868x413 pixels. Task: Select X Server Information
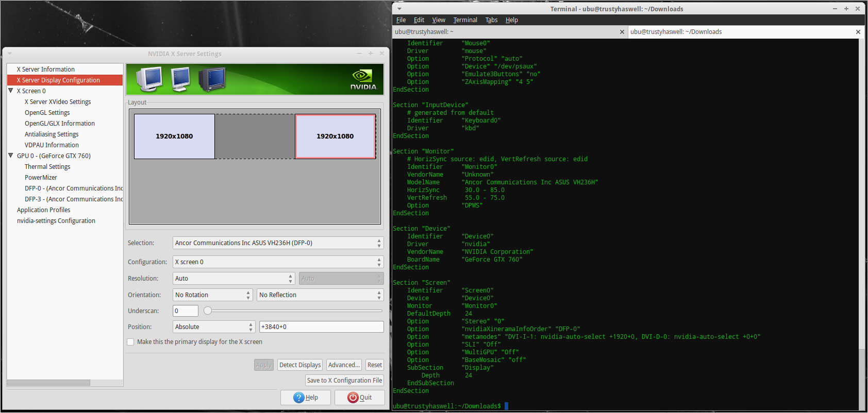coord(46,70)
